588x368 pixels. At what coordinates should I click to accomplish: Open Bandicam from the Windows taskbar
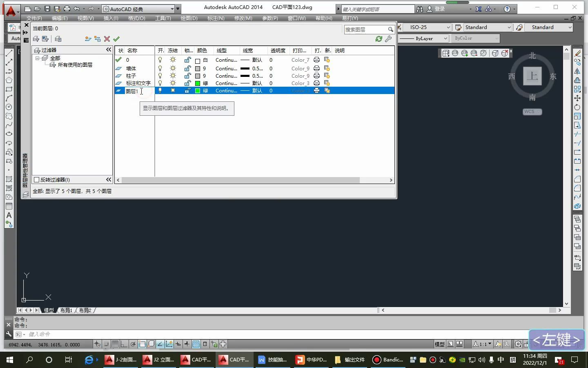(388, 360)
